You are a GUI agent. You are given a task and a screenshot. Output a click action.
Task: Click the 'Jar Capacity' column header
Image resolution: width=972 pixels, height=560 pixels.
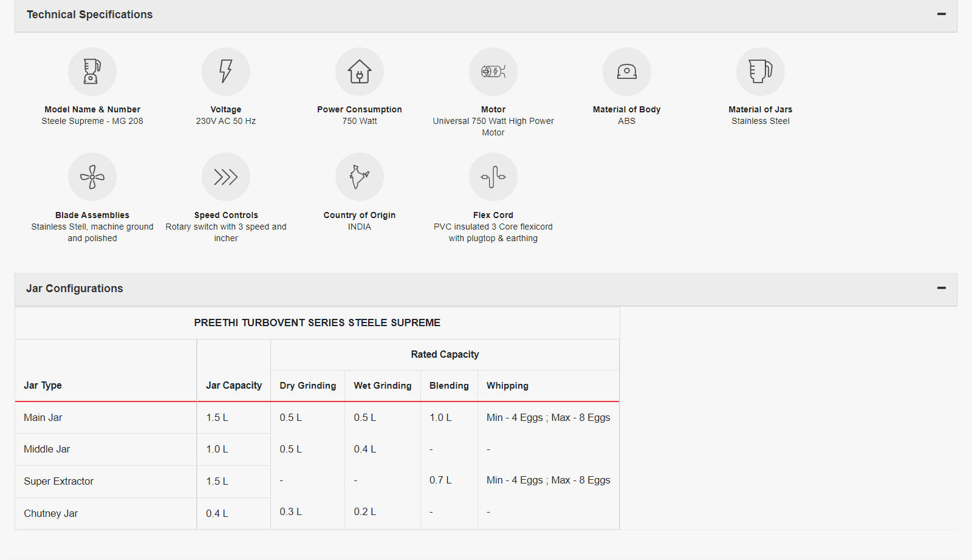pyautogui.click(x=234, y=385)
